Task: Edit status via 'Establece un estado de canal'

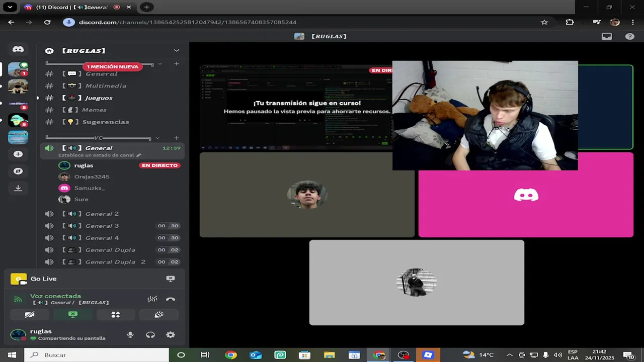Action: (100, 155)
